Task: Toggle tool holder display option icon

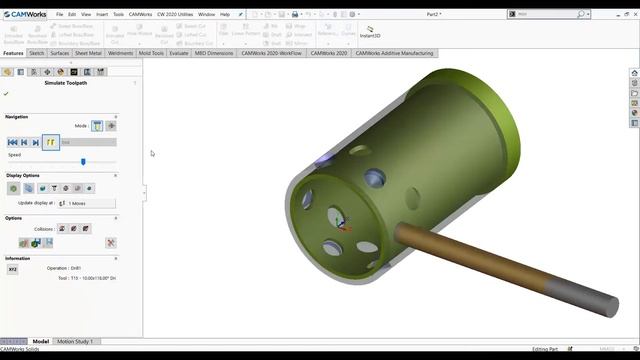Action: [x=54, y=188]
